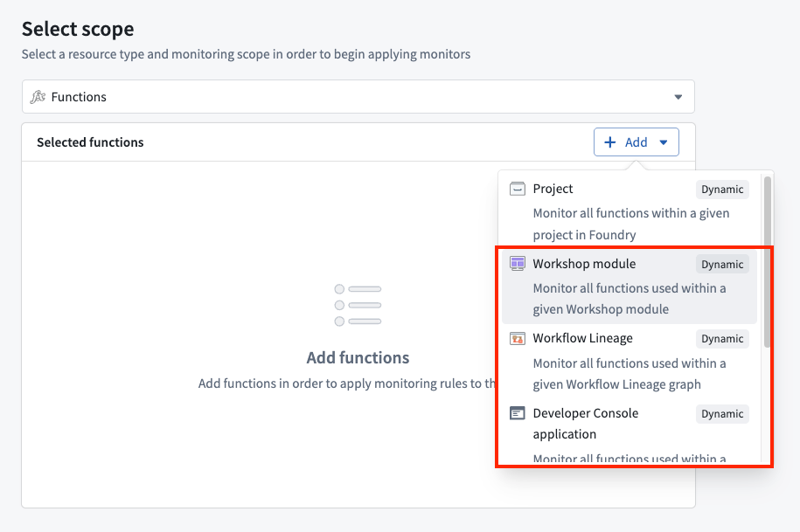Screen dimensions: 800x532
Task: Pick the Workflow Lineage scope option
Action: coord(612,362)
